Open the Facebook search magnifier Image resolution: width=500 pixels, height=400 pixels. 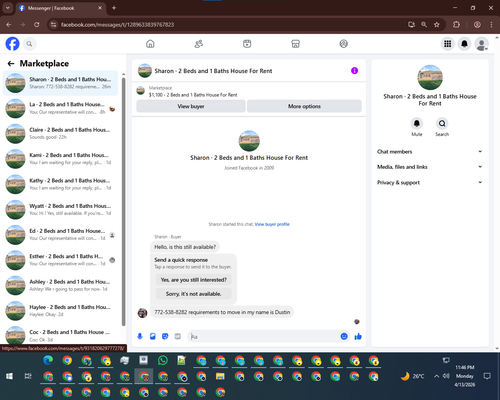tap(29, 44)
